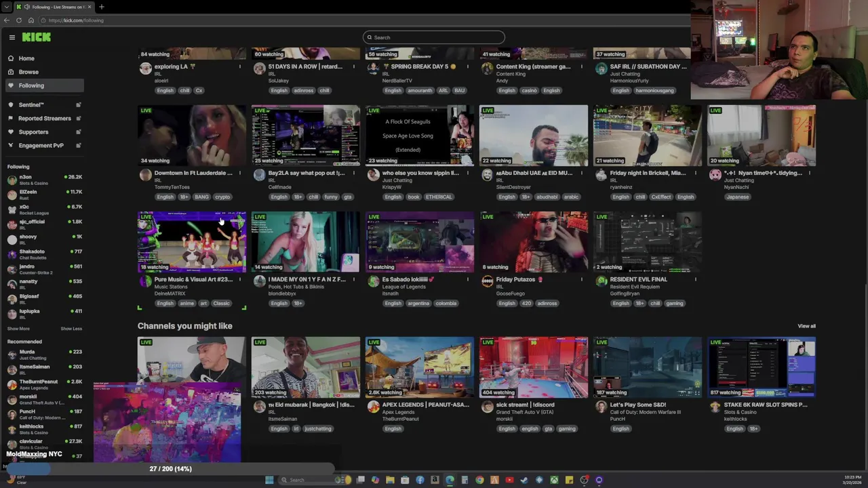Image resolution: width=868 pixels, height=488 pixels.
Task: Open File Explorer from taskbar
Action: coord(390,480)
